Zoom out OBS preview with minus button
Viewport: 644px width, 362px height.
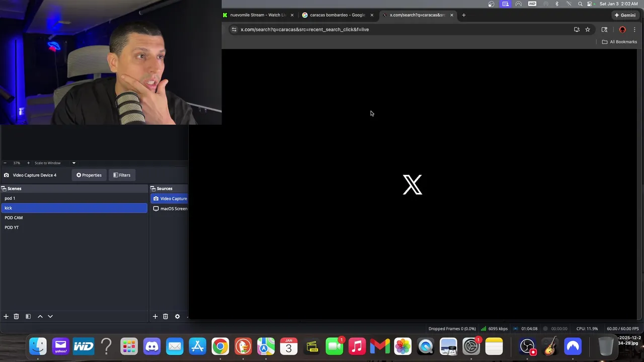(5, 163)
